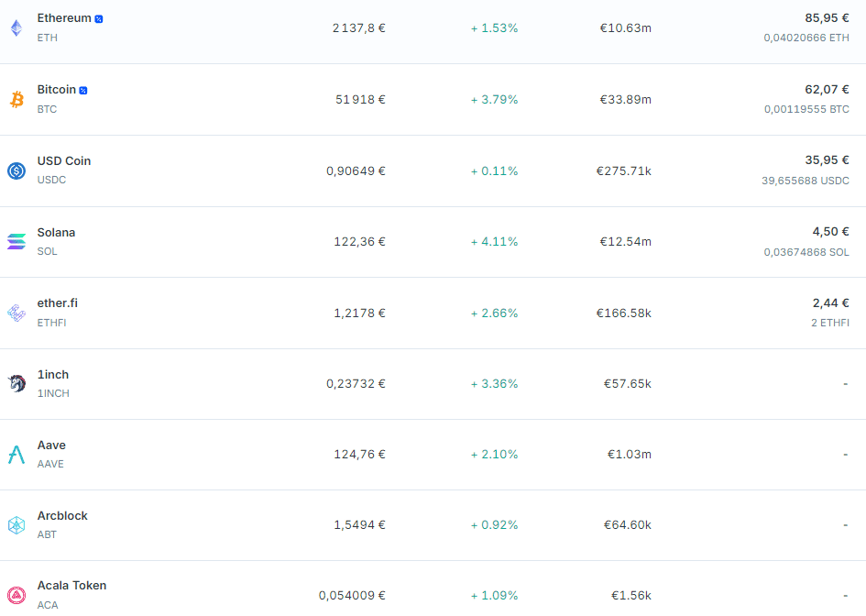This screenshot has height=616, width=866.
Task: Click the 1inch +3.36% change value
Action: pyautogui.click(x=495, y=383)
